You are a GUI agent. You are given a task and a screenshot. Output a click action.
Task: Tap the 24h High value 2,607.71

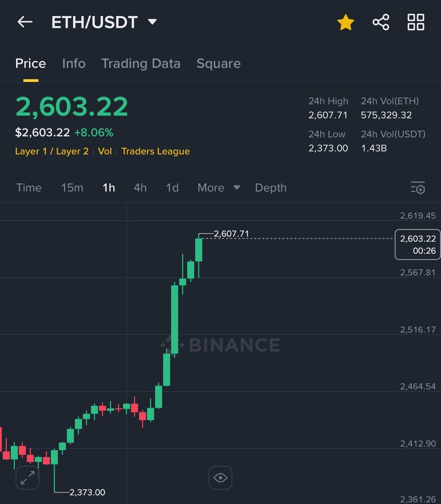click(x=328, y=115)
